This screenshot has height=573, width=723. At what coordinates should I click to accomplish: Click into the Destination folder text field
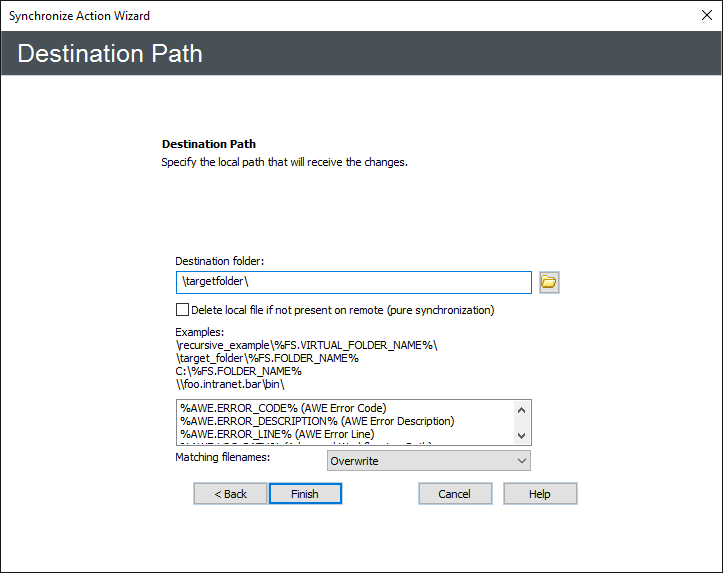tap(353, 283)
